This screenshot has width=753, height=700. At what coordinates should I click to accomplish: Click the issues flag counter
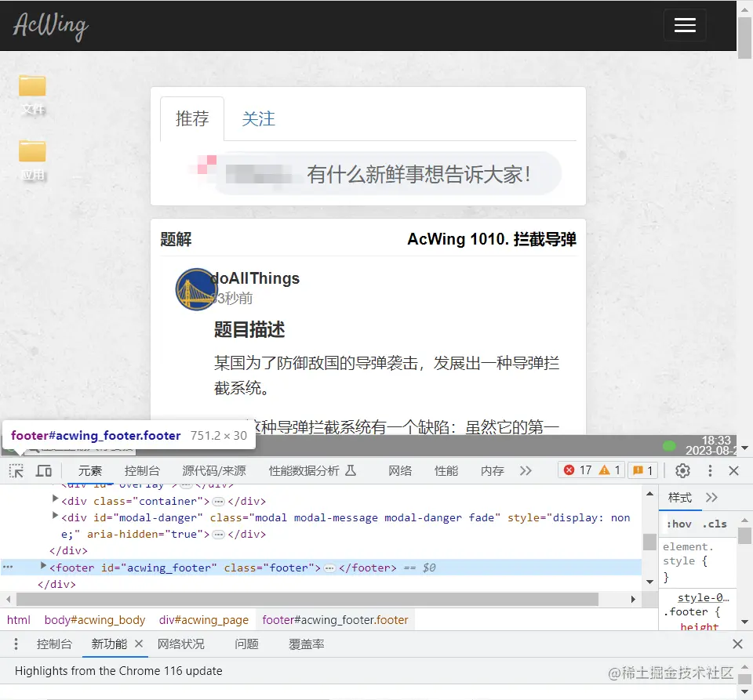pos(642,470)
